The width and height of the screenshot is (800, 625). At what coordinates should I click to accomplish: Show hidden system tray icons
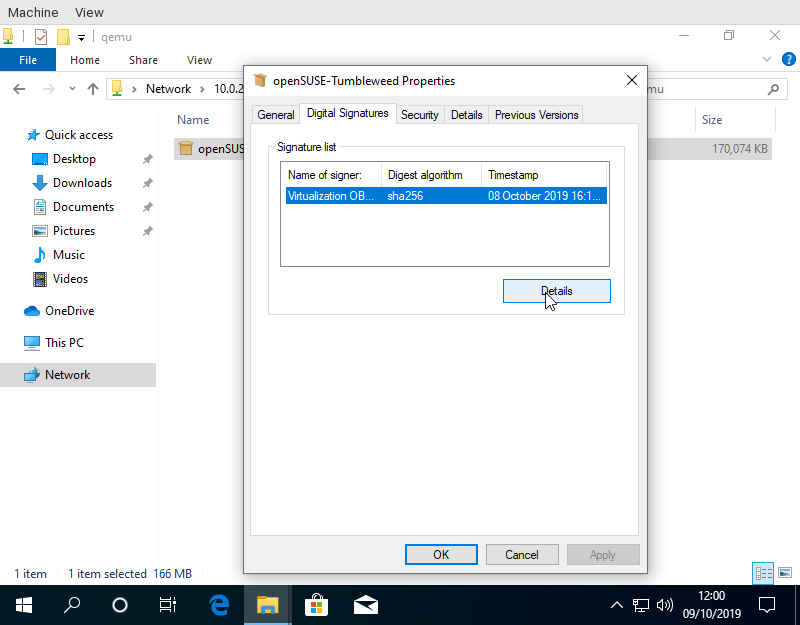pos(617,605)
